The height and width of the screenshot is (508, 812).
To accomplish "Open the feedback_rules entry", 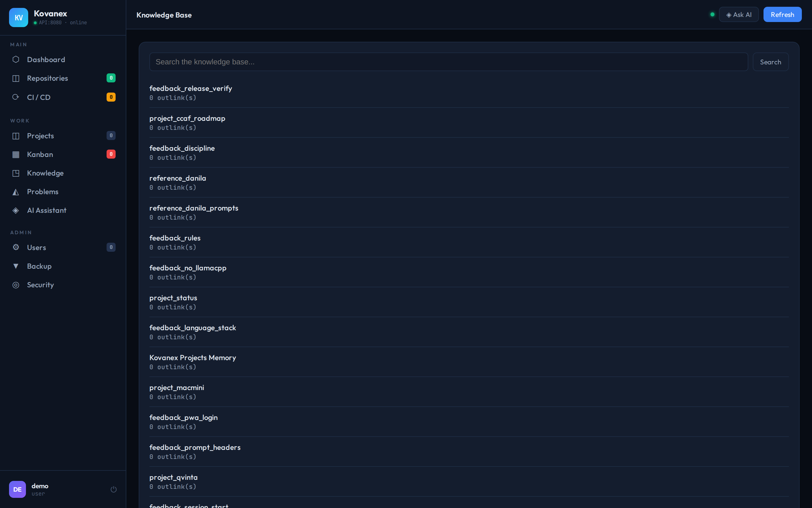I will click(469, 242).
